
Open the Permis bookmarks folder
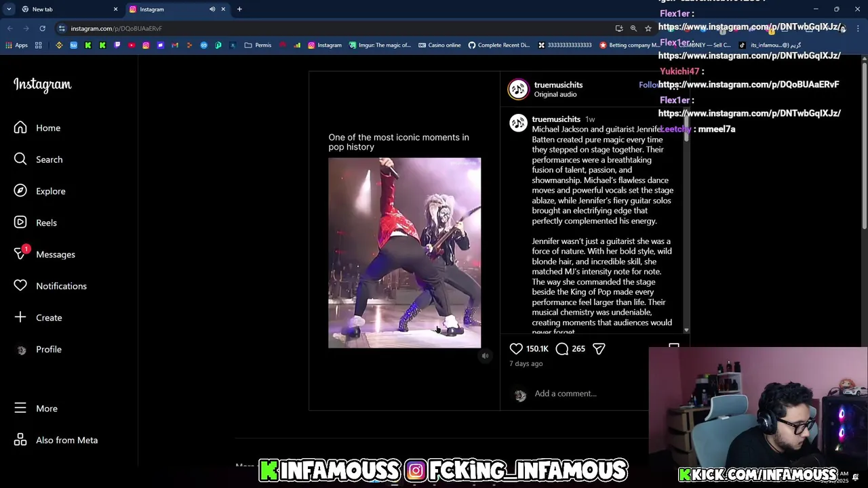258,45
